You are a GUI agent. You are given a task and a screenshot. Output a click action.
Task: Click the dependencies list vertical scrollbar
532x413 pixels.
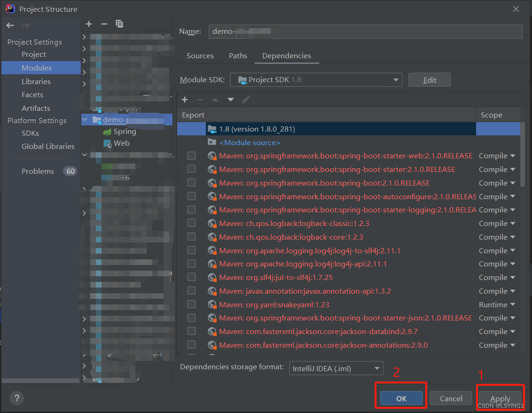click(x=523, y=154)
